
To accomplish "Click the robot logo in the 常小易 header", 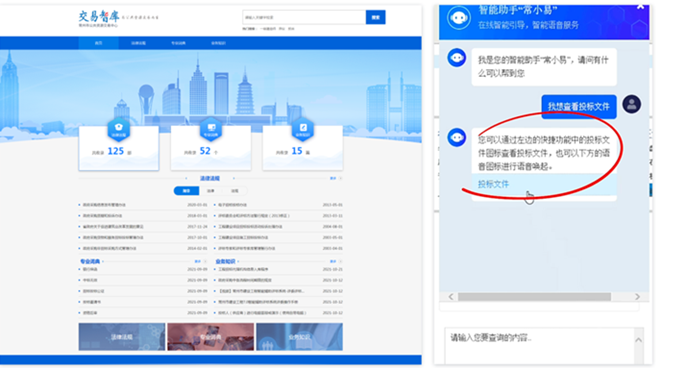I will 458,18.
